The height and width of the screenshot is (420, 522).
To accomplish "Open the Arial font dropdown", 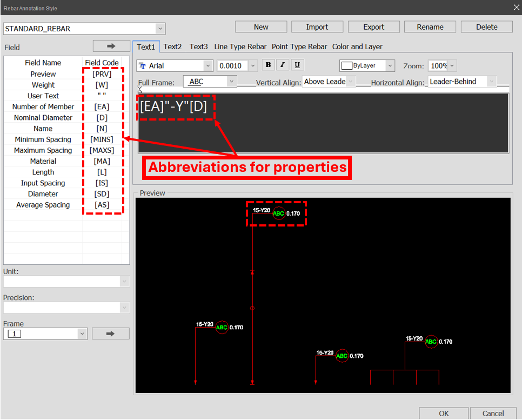I will tap(208, 65).
